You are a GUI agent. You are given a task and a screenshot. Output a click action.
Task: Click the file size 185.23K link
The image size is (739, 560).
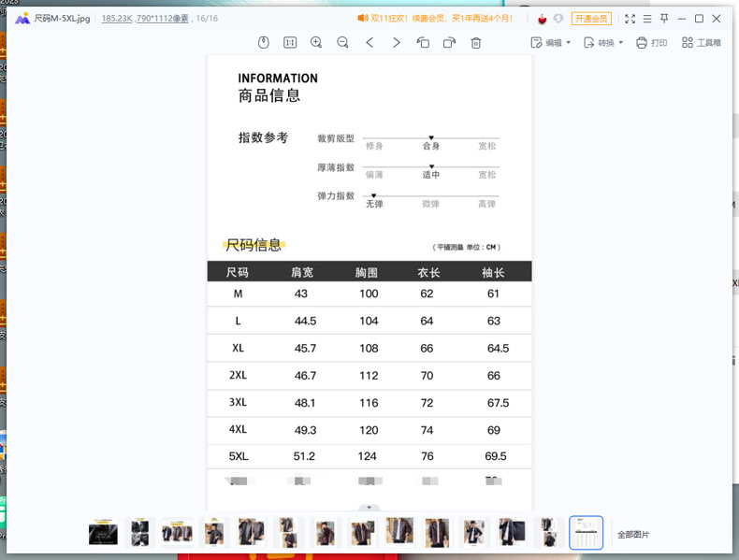[117, 19]
